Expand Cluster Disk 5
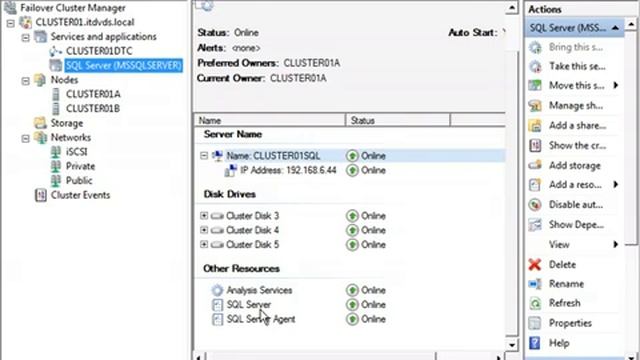Viewport: 640px width, 360px height. coord(204,244)
